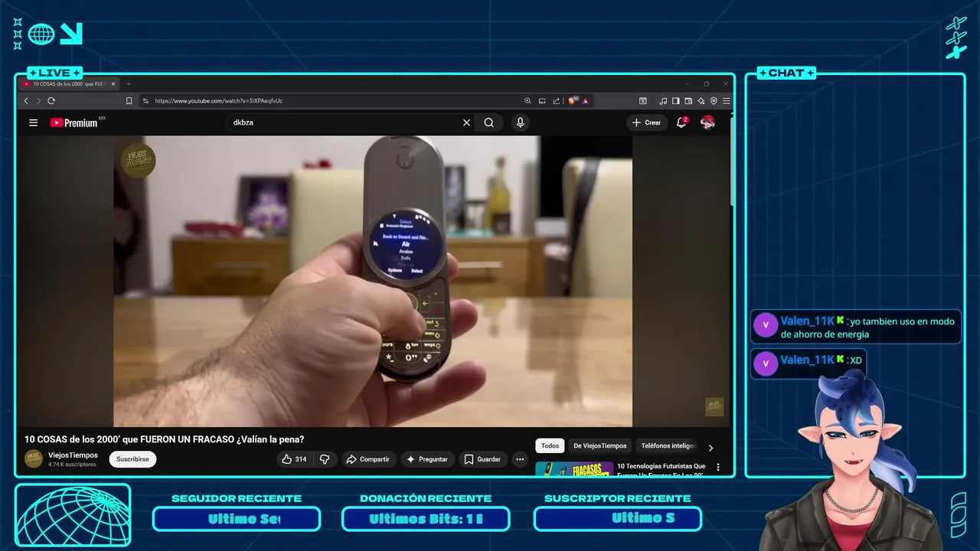Viewport: 980px width, 551px height.
Task: Open the ViejosTiempos channel name link
Action: [x=73, y=455]
